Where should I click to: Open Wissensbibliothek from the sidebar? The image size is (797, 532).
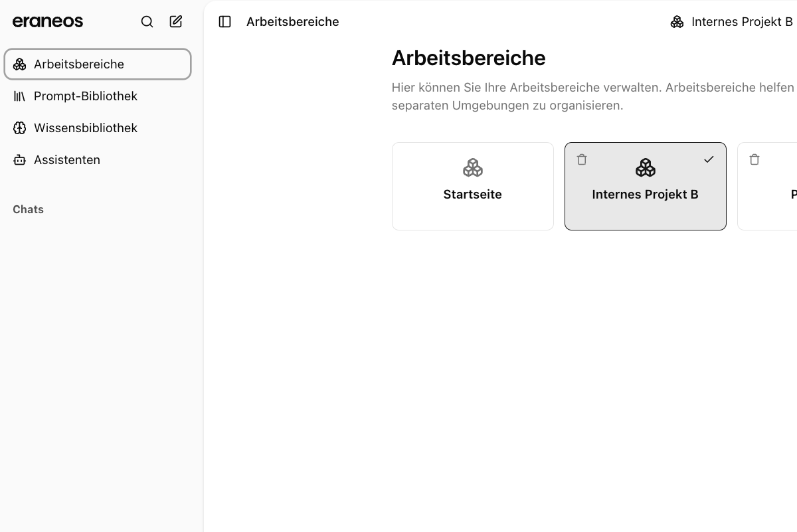[86, 128]
